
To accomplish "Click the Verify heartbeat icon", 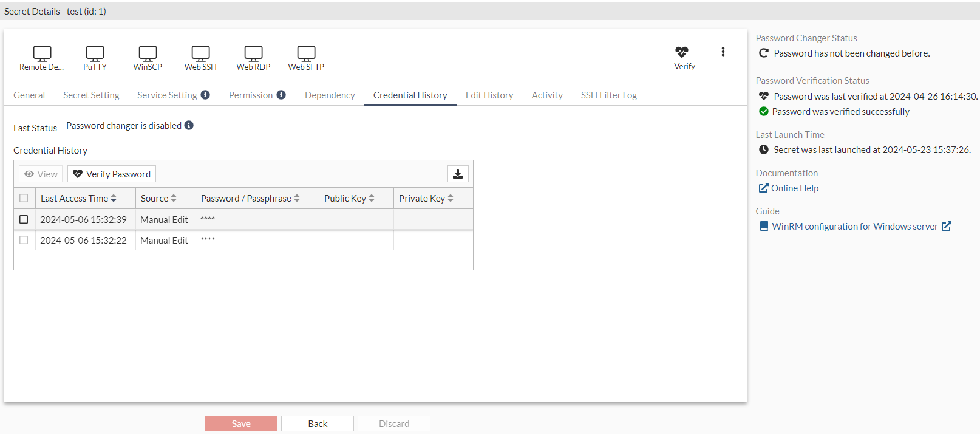I will point(682,52).
